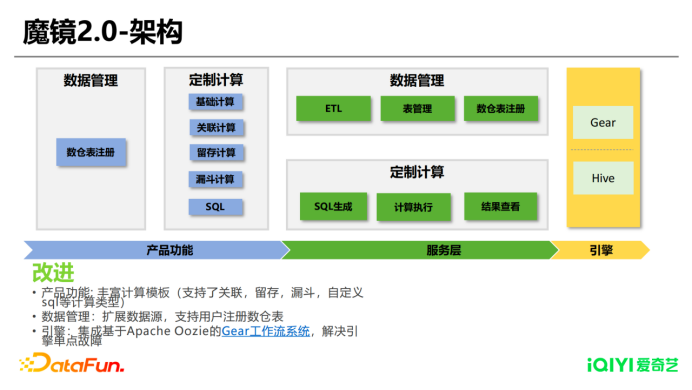Click the iQIYI 爱奇艺 logo
This screenshot has height=390, width=692.
click(633, 365)
